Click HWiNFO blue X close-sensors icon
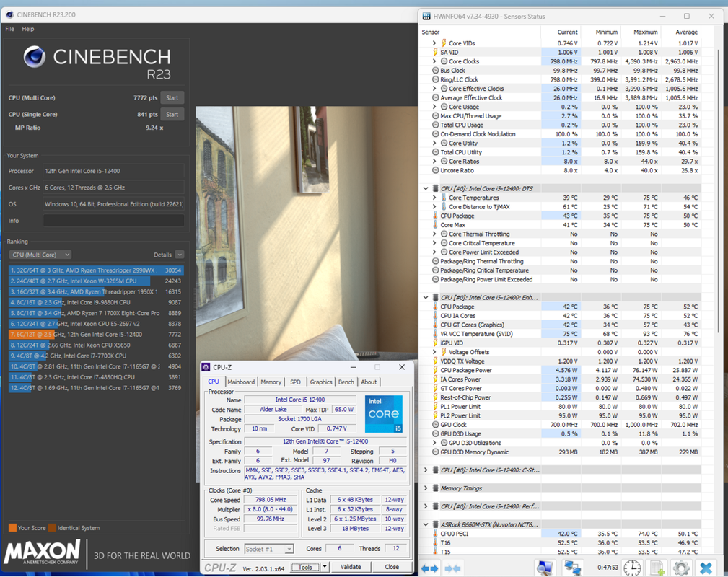Image resolution: width=728 pixels, height=577 pixels. (706, 567)
